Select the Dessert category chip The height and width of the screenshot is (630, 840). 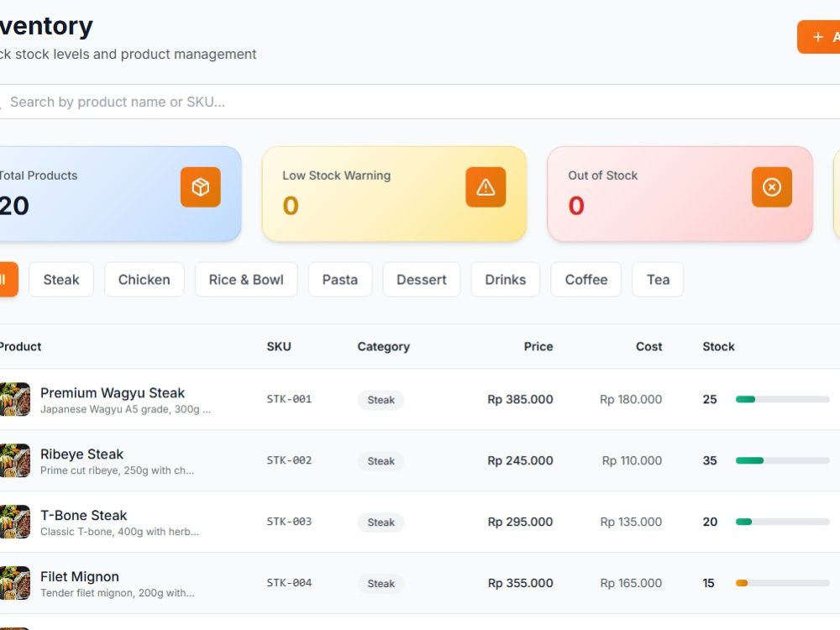422,280
